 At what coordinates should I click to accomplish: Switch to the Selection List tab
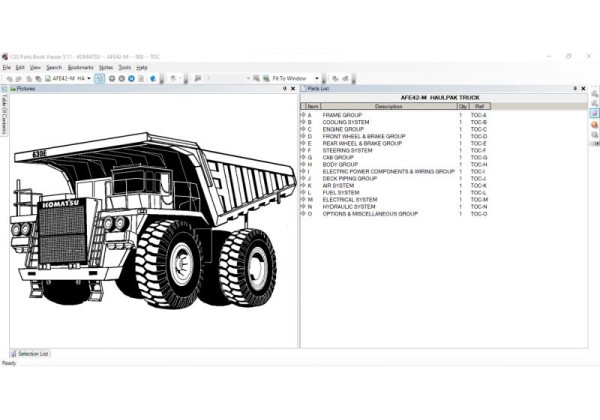[32, 353]
